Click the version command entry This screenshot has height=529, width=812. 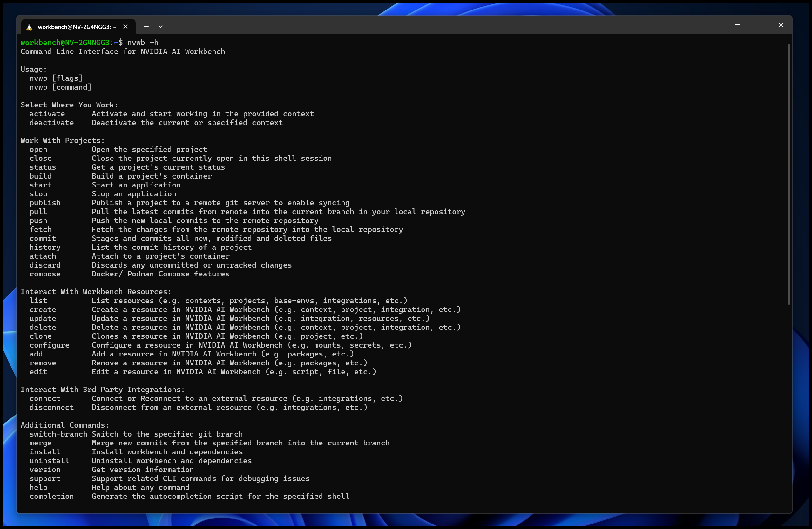tap(45, 470)
